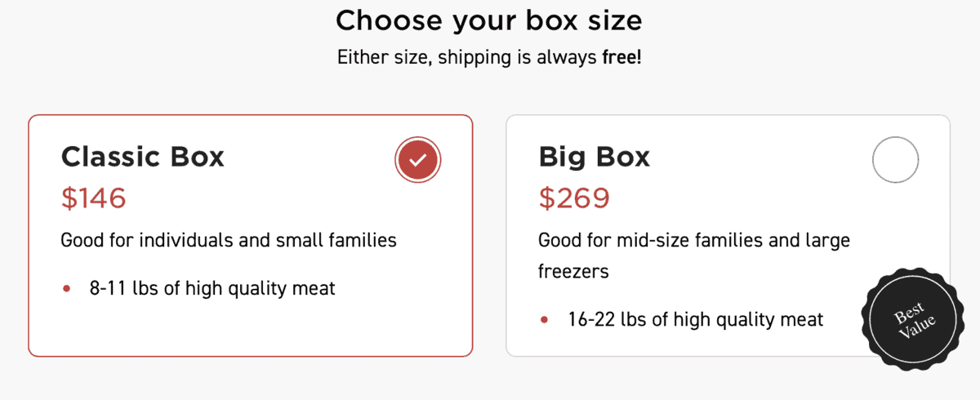Choose the Classic Box card
980x400 pixels.
251,235
